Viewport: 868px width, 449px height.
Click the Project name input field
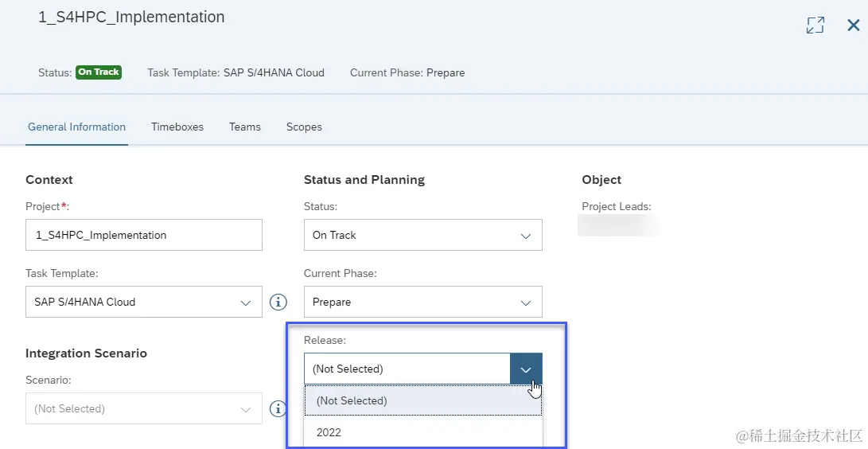click(143, 236)
